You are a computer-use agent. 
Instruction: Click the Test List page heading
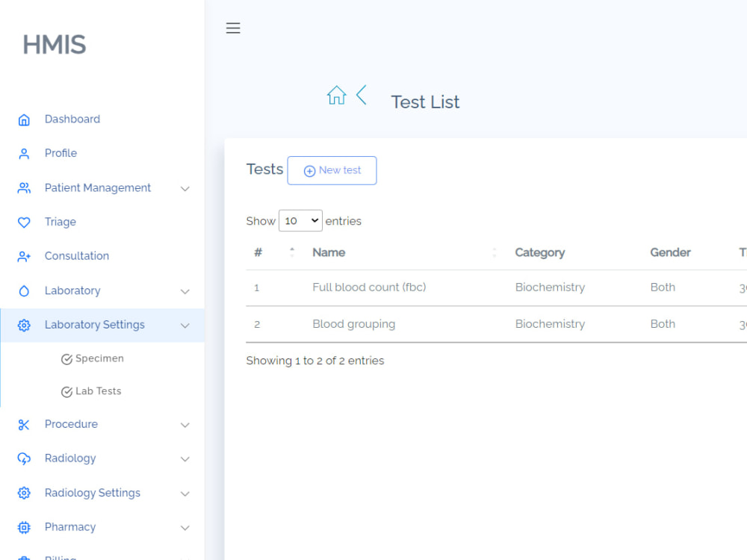pos(425,102)
